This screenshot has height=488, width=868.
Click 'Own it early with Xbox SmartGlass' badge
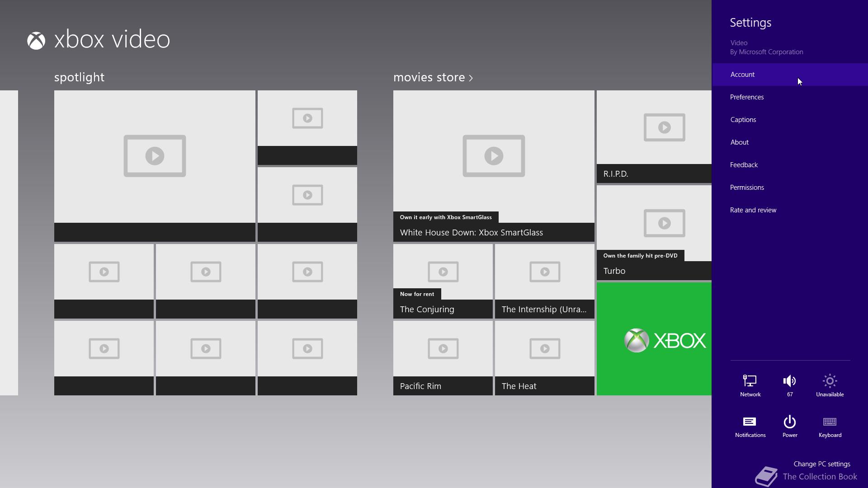click(x=446, y=217)
